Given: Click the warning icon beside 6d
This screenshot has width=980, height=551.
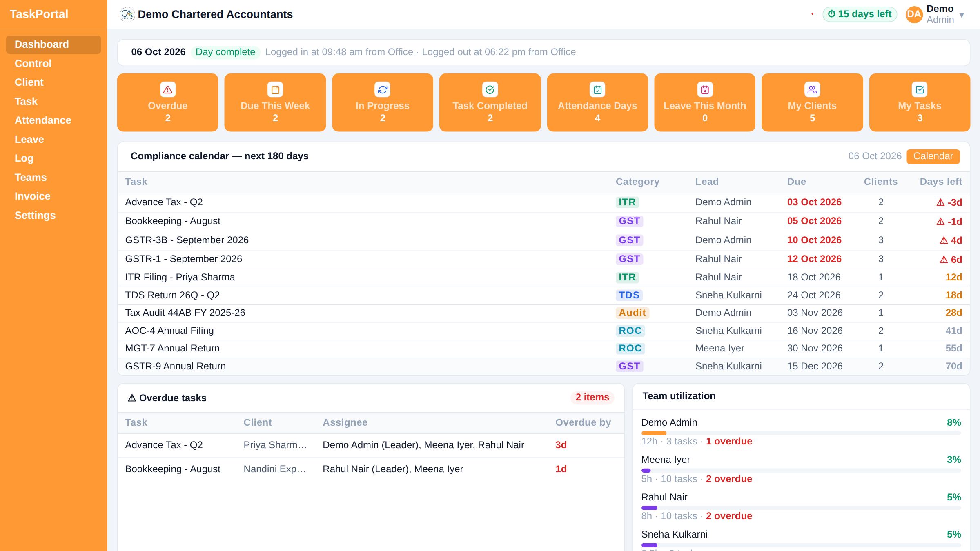Looking at the screenshot, I should [944, 260].
